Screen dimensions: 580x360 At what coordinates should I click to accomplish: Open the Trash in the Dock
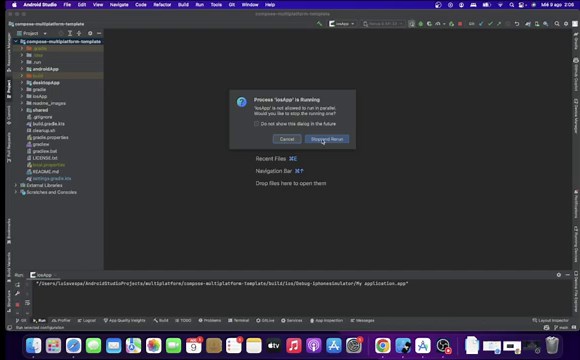pos(552,345)
